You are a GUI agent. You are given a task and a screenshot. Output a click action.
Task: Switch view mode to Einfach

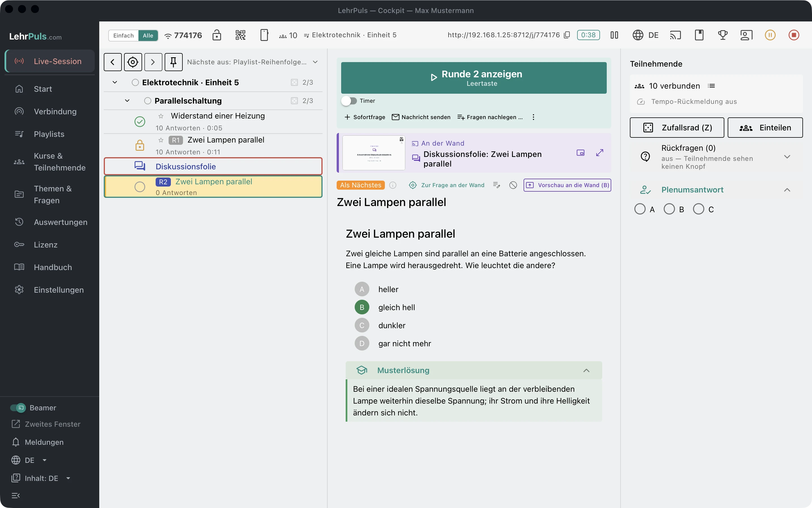click(x=123, y=35)
